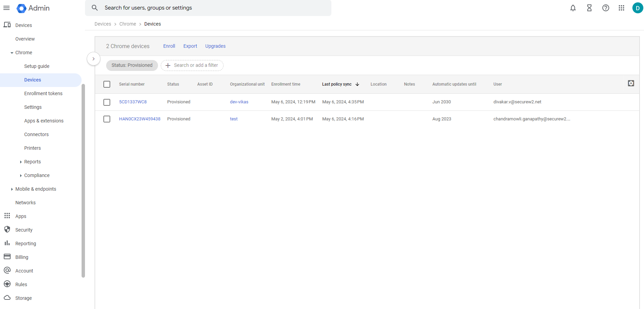The width and height of the screenshot is (644, 309).
Task: Select the 5CD1337WC8 device checkbox
Action: (x=107, y=102)
